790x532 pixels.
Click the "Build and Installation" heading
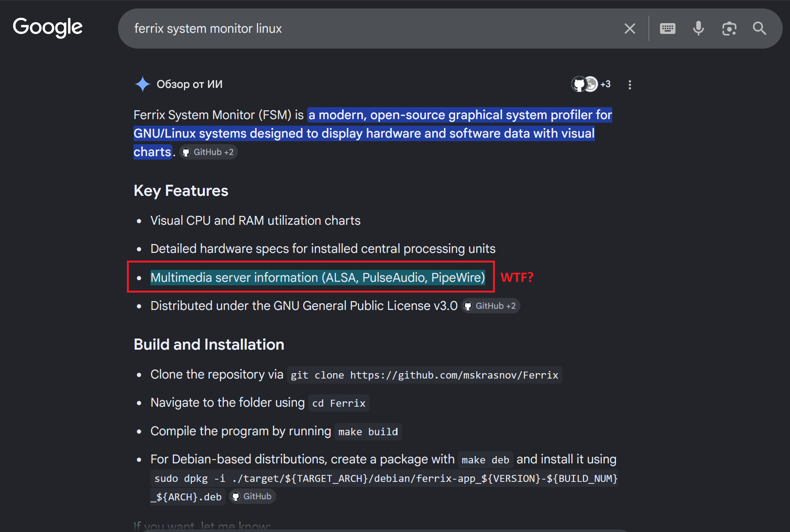209,345
